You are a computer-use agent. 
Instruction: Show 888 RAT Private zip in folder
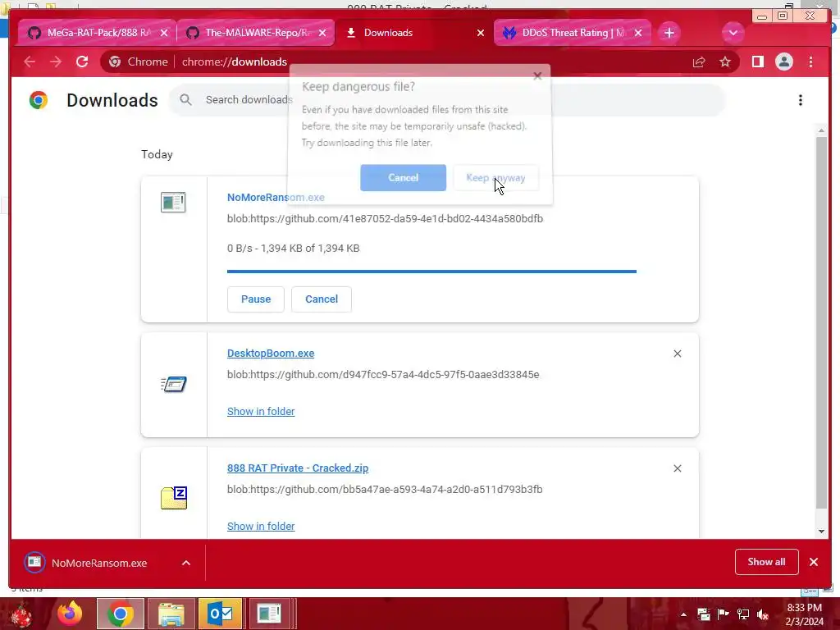coord(261,526)
